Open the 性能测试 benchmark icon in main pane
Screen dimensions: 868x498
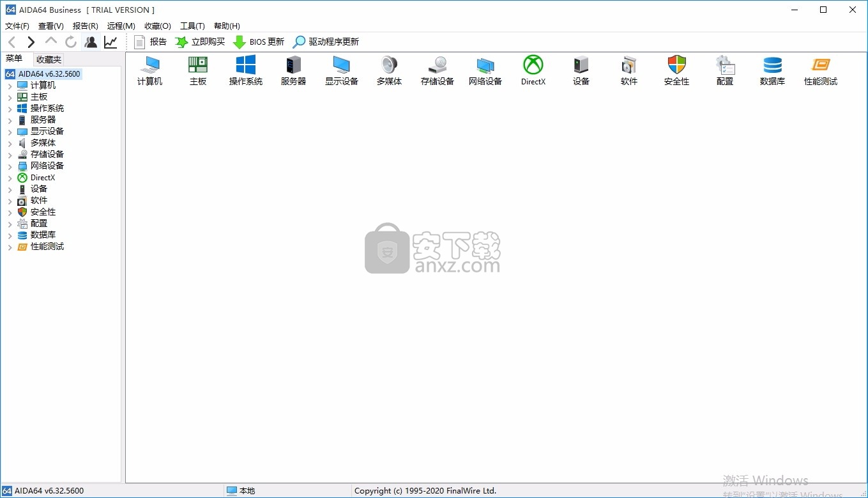tap(821, 70)
